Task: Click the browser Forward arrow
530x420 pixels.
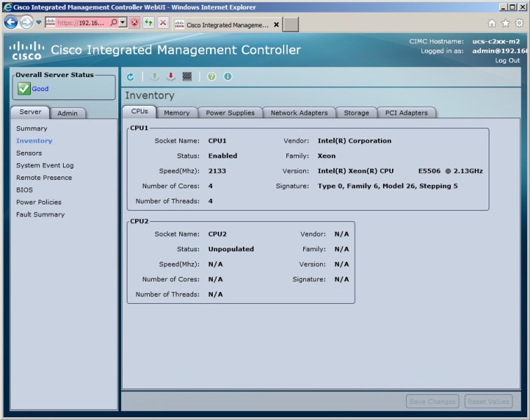Action: point(27,22)
